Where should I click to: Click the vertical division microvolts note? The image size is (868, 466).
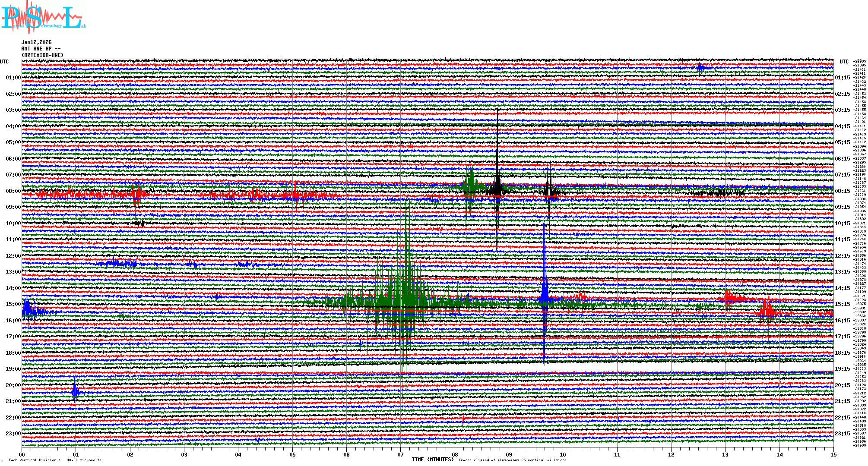(x=55, y=460)
